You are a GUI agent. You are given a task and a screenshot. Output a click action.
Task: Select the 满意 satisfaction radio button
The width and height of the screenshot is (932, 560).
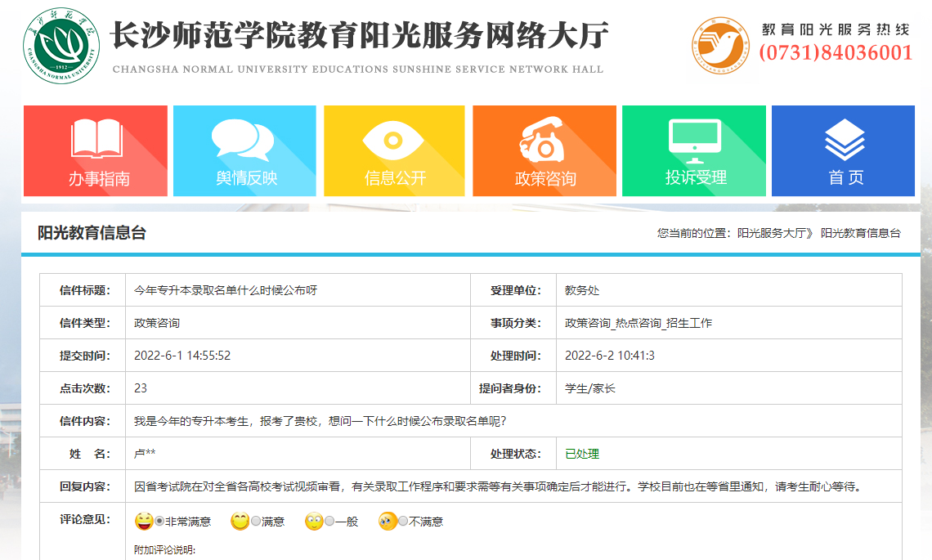coord(255,520)
